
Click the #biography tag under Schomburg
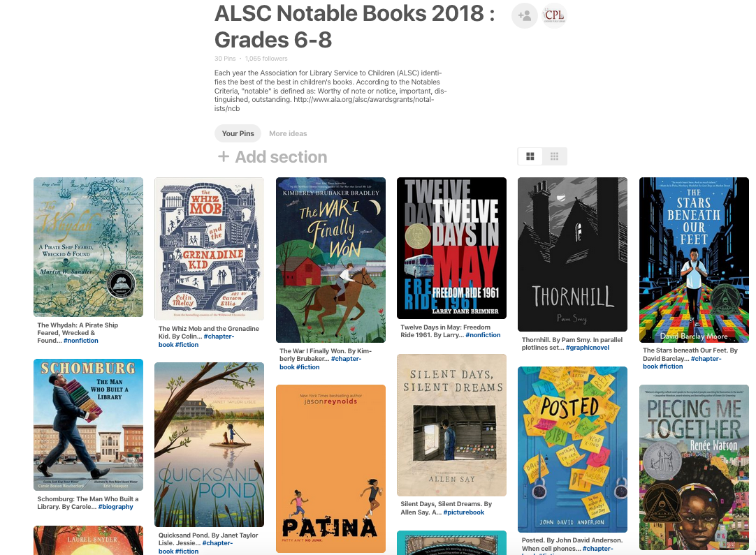[116, 507]
